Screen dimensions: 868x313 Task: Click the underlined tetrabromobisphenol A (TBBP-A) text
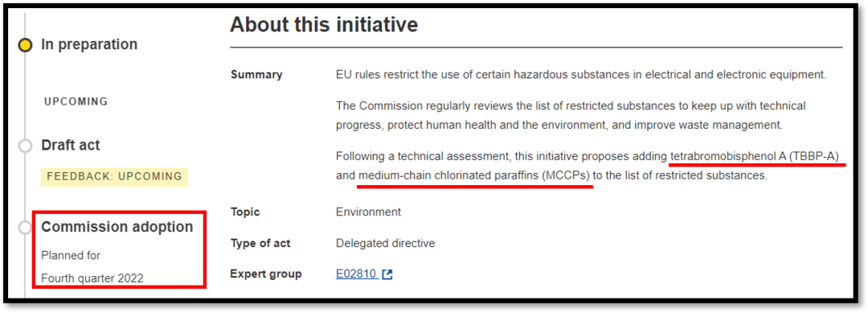(755, 158)
